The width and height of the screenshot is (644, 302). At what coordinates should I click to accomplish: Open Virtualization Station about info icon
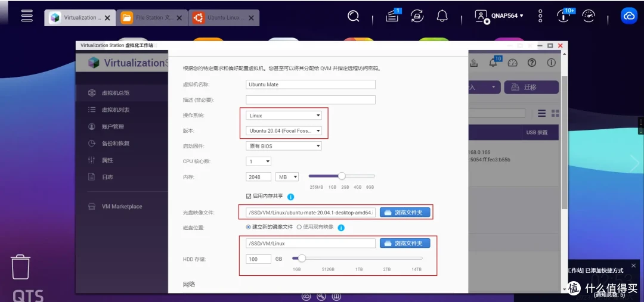(551, 63)
